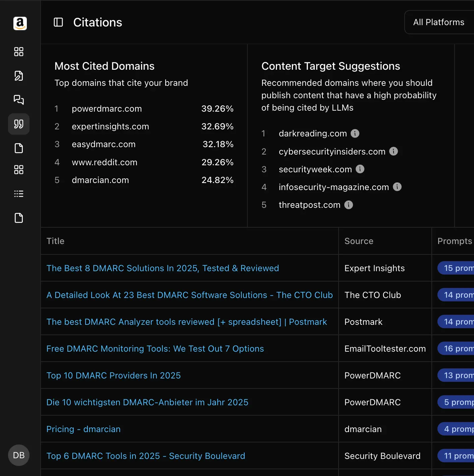Toggle the sidebar collapse icon beside Citations
This screenshot has height=476, width=474.
(x=58, y=22)
